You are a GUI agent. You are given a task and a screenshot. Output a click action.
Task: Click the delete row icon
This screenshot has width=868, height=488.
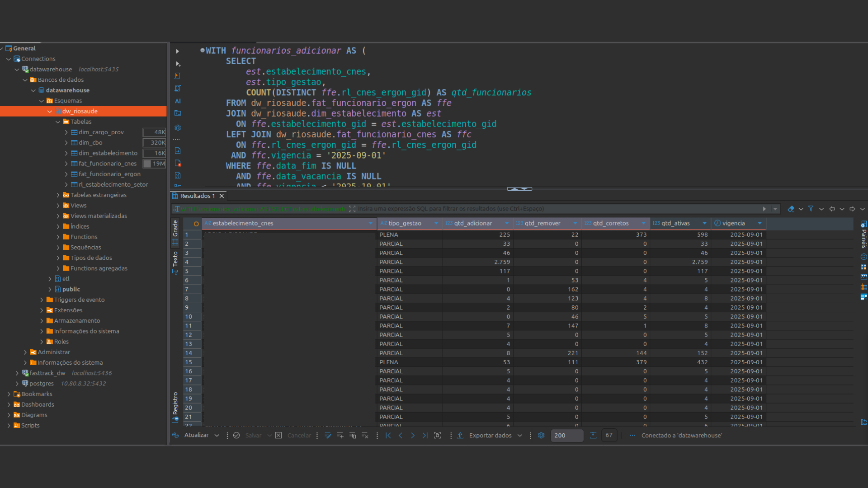(x=365, y=436)
